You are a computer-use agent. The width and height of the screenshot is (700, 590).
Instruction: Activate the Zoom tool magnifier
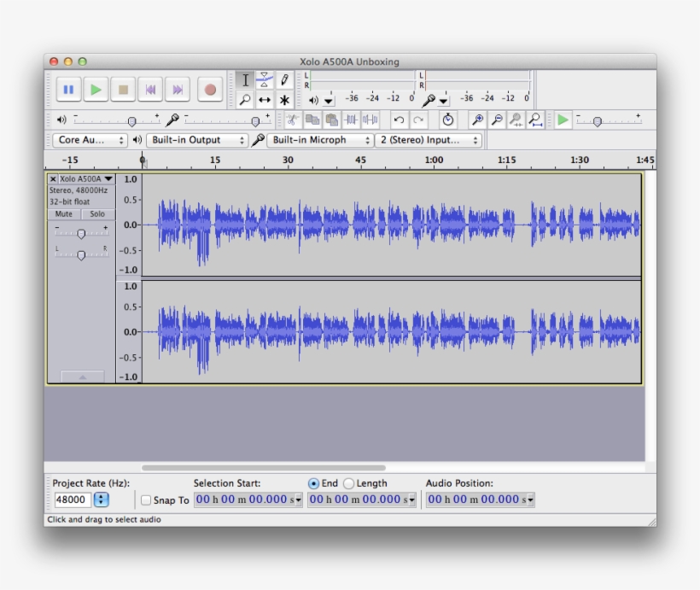(246, 100)
